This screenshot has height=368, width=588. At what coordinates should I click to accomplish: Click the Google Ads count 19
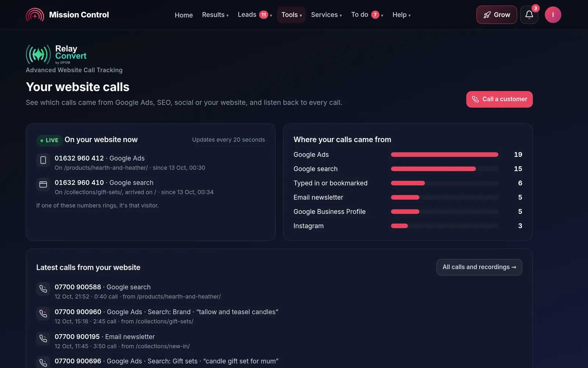(518, 155)
